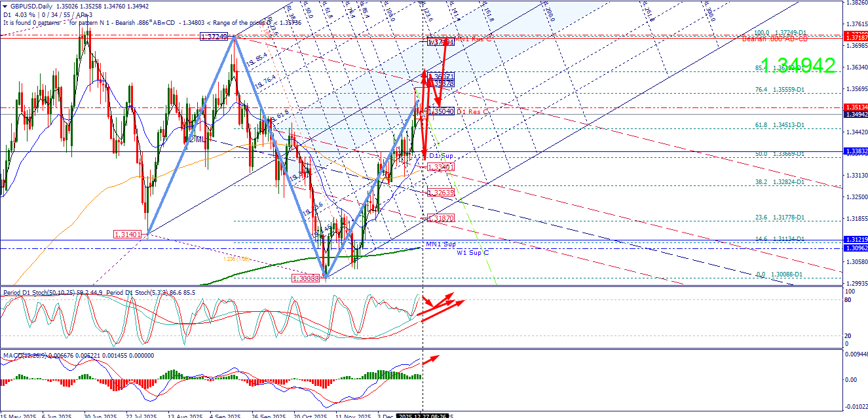This screenshot has width=868, height=418.
Task: Select the 'MN1 Sup' support label
Action: pyautogui.click(x=440, y=244)
